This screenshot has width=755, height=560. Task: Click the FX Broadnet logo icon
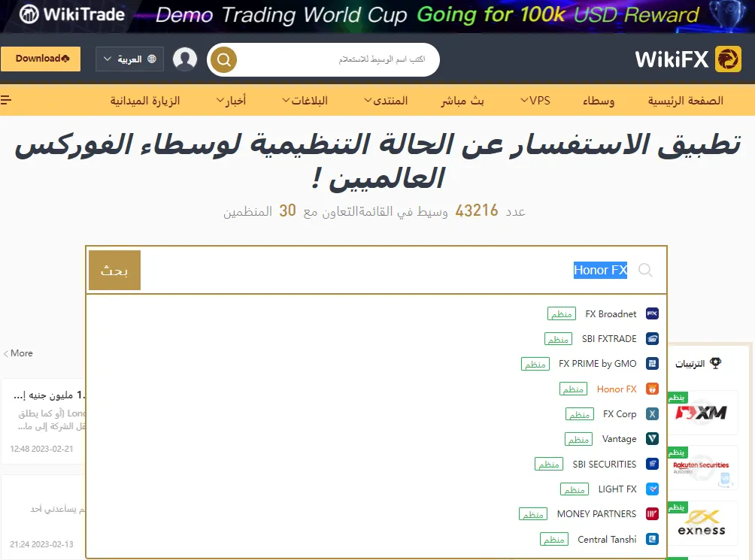click(652, 313)
